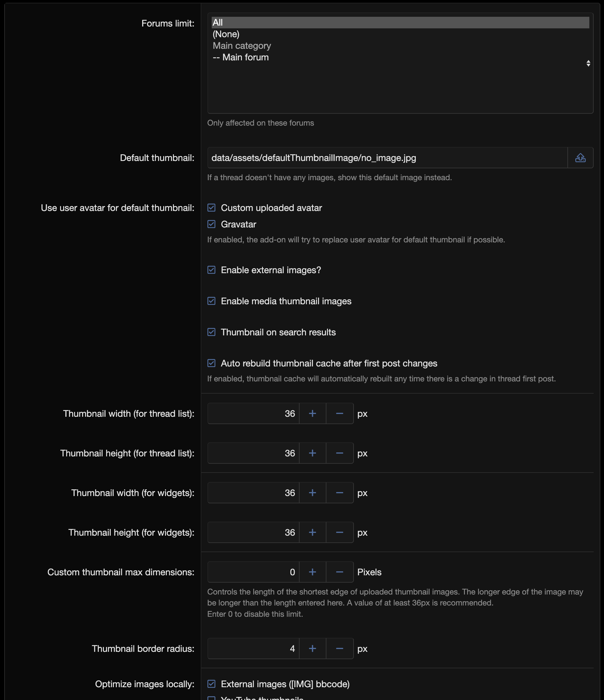Image resolution: width=604 pixels, height=700 pixels.
Task: Upload a new default thumbnail image
Action: tap(581, 157)
